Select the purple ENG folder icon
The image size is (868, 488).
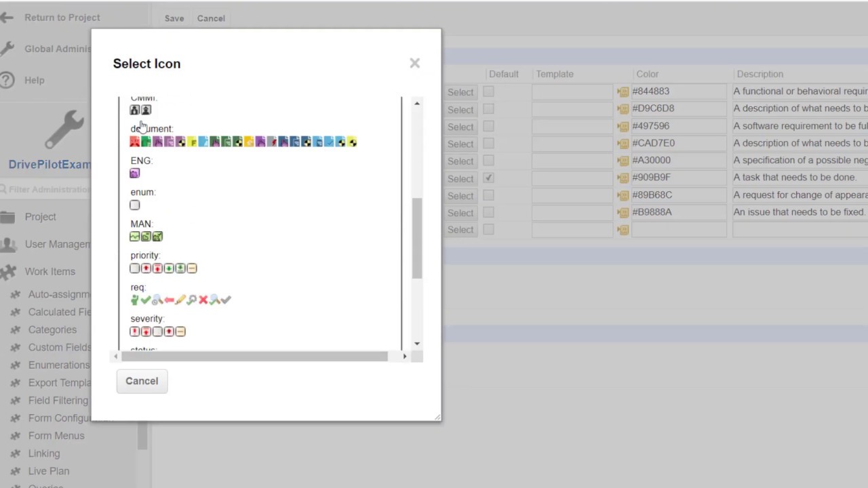[x=134, y=174]
